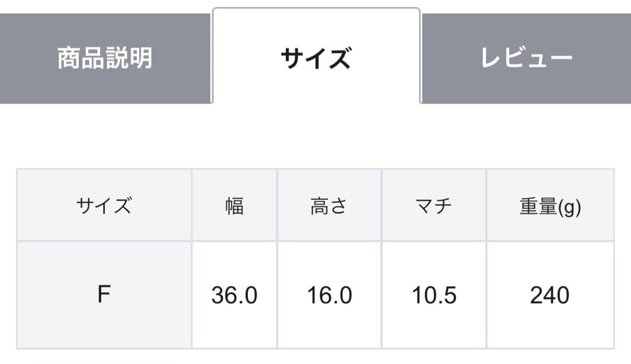Image resolution: width=631 pixels, height=364 pixels.
Task: Click the 幅 column header
Action: coord(234,204)
